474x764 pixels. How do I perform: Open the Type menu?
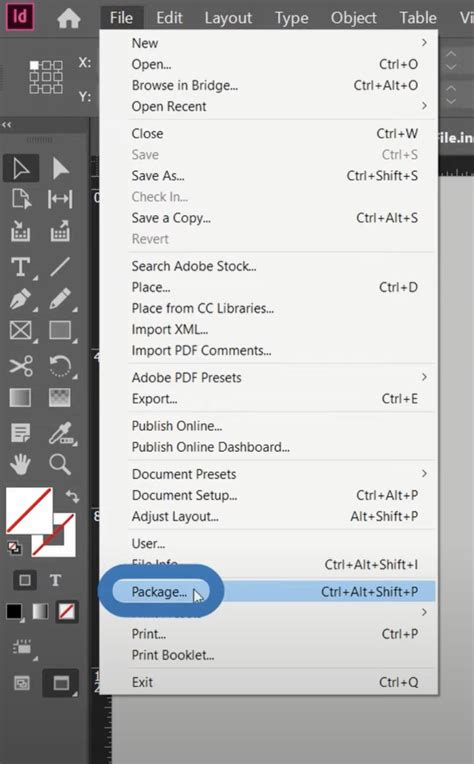[291, 18]
